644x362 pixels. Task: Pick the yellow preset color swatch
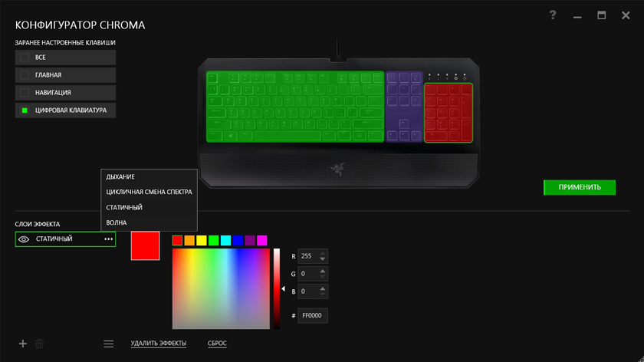(x=202, y=240)
